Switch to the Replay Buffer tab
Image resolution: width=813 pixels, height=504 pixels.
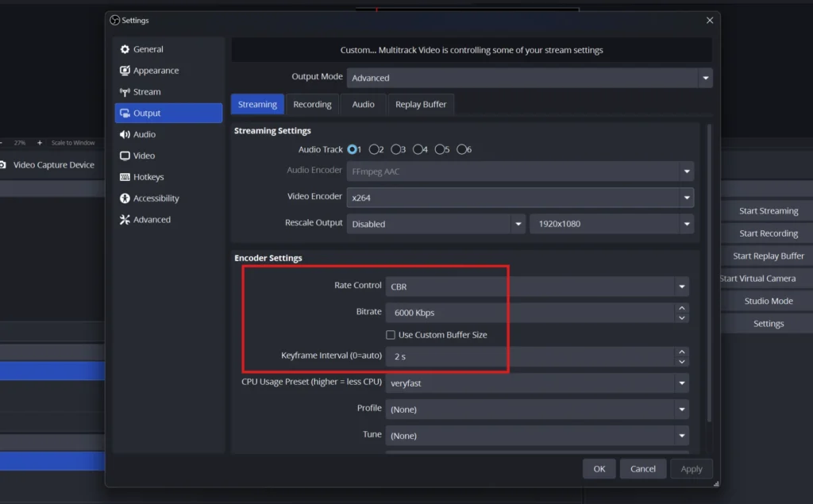pyautogui.click(x=421, y=104)
